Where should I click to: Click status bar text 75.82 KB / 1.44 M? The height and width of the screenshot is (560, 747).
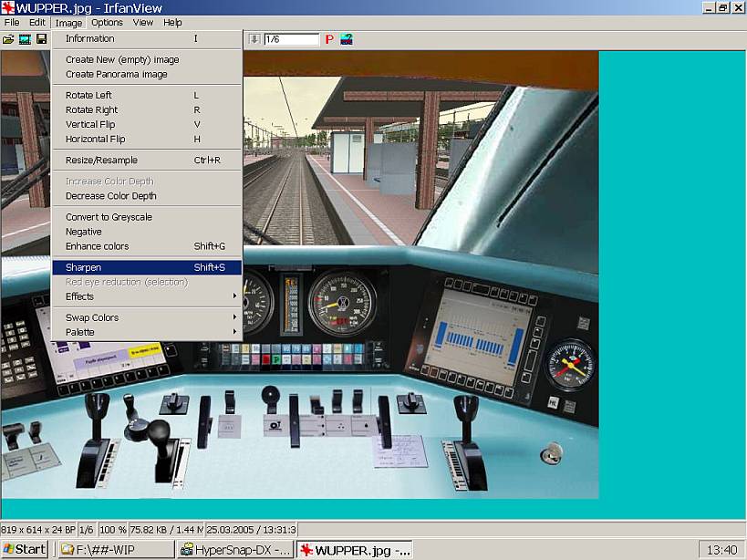pyautogui.click(x=166, y=530)
